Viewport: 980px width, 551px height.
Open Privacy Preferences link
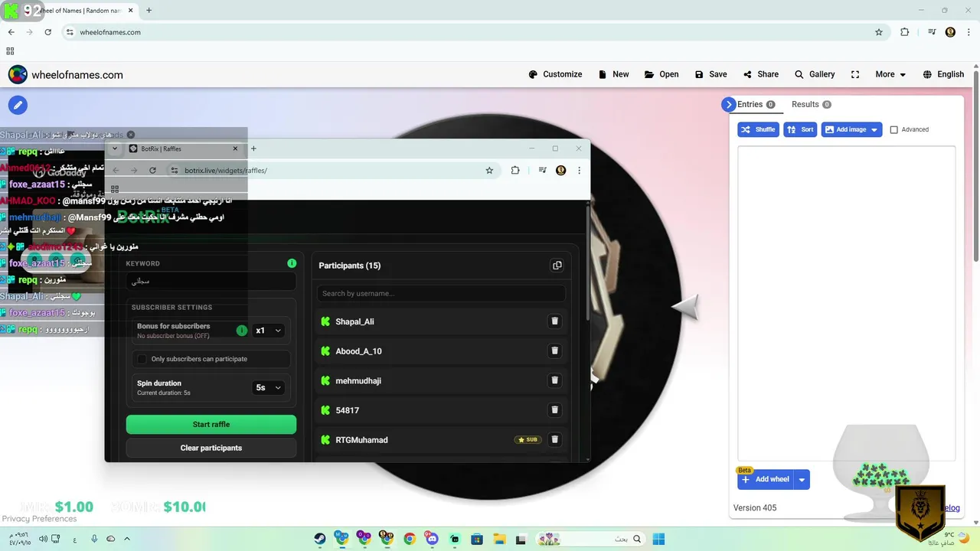[x=38, y=519]
